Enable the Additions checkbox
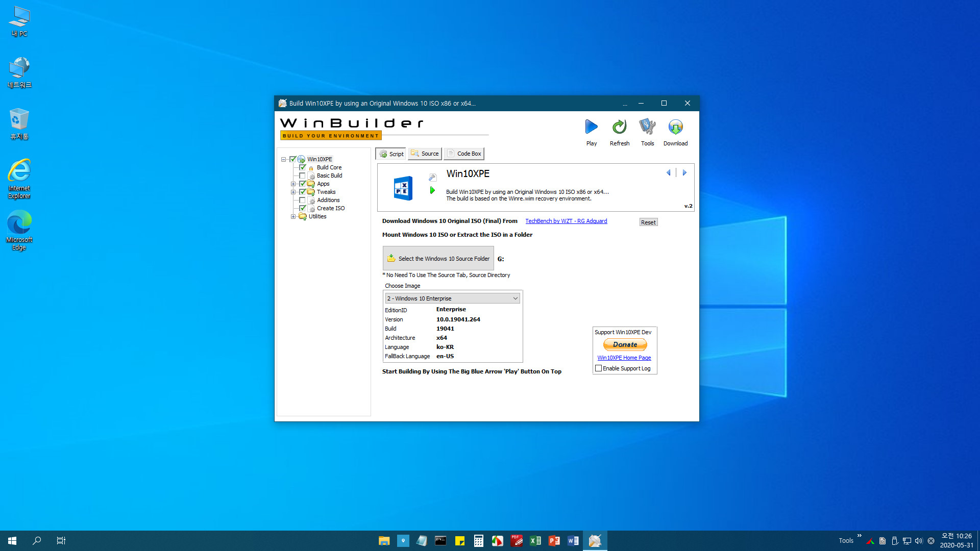 coord(302,200)
